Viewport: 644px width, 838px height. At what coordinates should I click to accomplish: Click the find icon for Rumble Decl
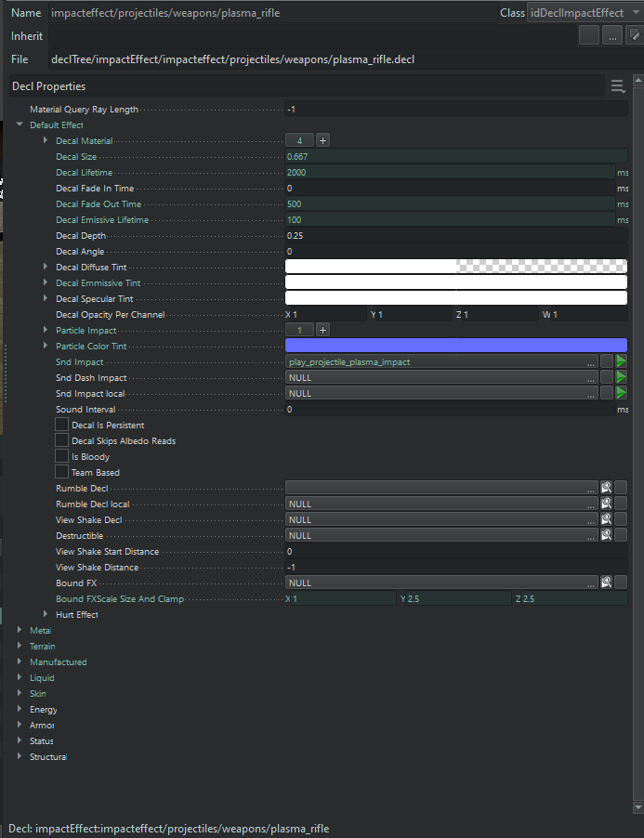tap(606, 488)
